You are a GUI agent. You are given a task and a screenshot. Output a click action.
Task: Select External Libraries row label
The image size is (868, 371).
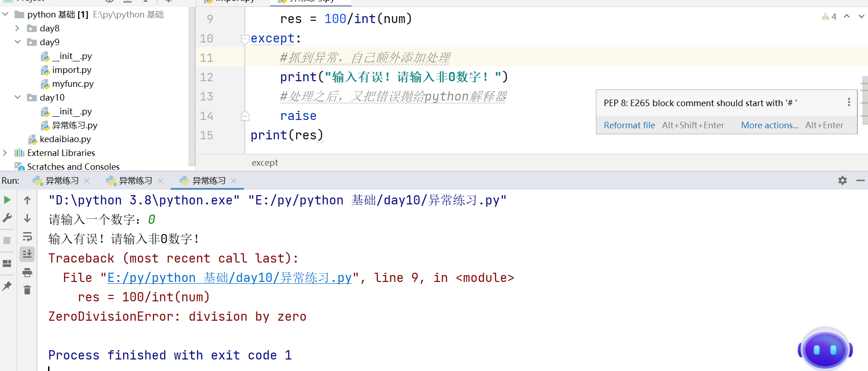pyautogui.click(x=61, y=153)
